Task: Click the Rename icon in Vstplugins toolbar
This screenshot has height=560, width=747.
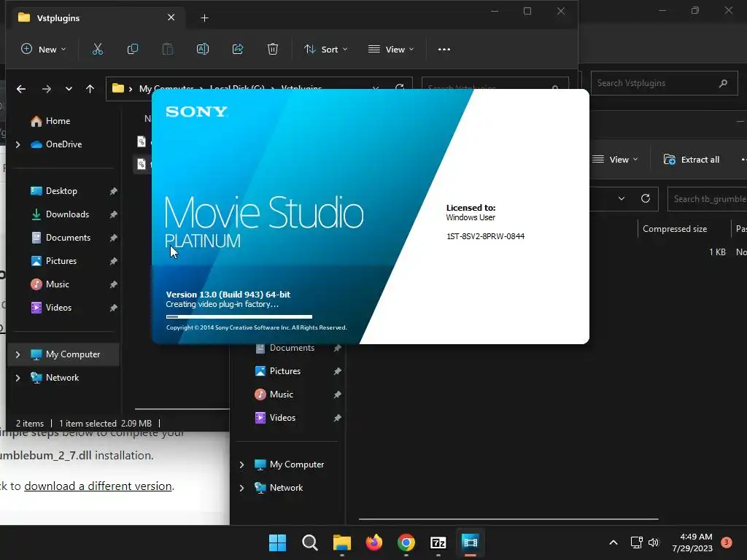Action: tap(203, 49)
